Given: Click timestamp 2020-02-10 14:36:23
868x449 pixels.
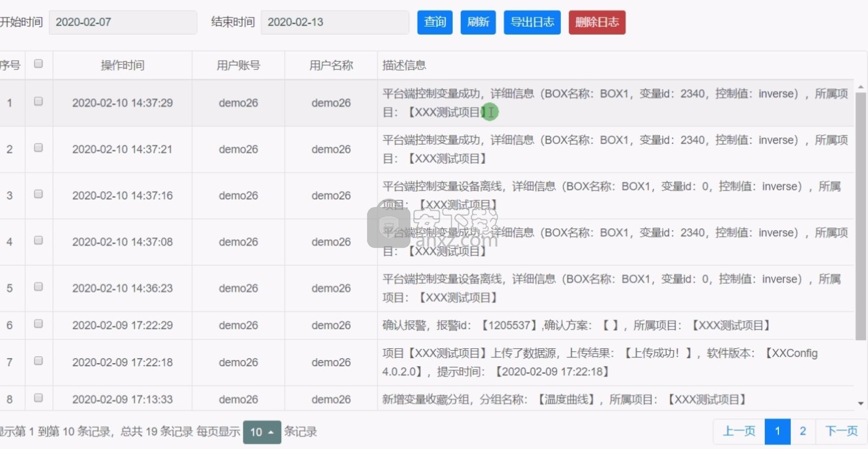Looking at the screenshot, I should coord(122,288).
